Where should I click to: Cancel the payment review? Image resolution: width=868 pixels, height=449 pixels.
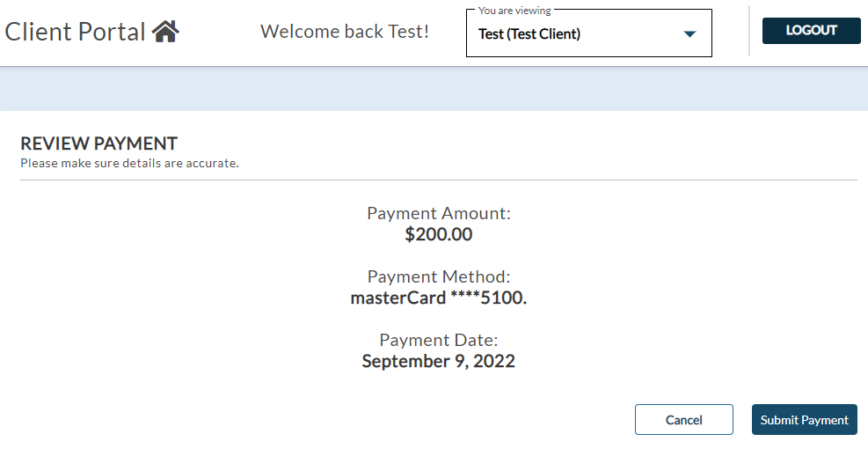683,420
